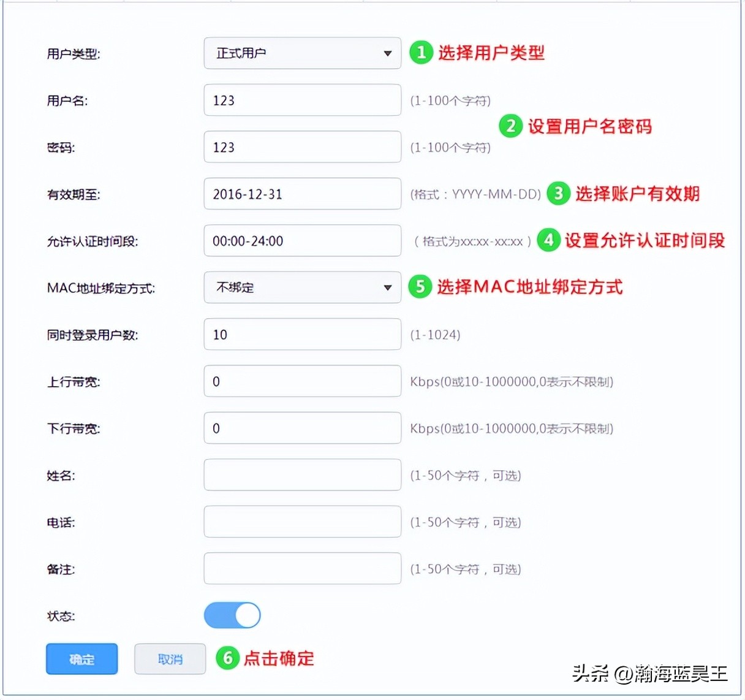Click the step 2 badge beside 设置用户名密码
Image resolution: width=745 pixels, height=700 pixels.
510,126
